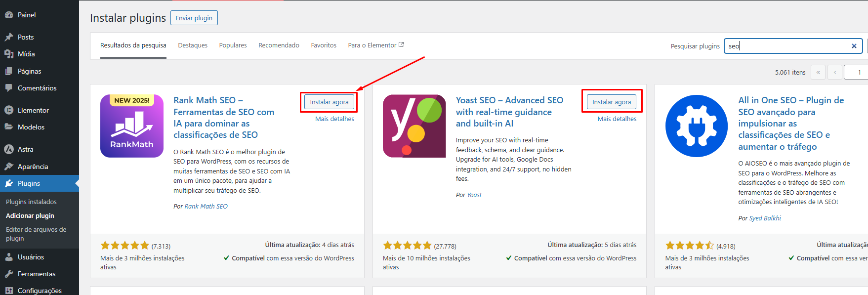Install Rank Math SEO with Instalar agora
The height and width of the screenshot is (295, 868).
(329, 102)
